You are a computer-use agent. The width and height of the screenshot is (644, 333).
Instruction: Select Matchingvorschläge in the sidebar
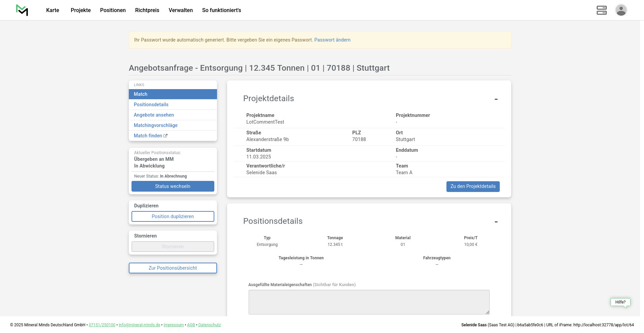pyautogui.click(x=156, y=125)
